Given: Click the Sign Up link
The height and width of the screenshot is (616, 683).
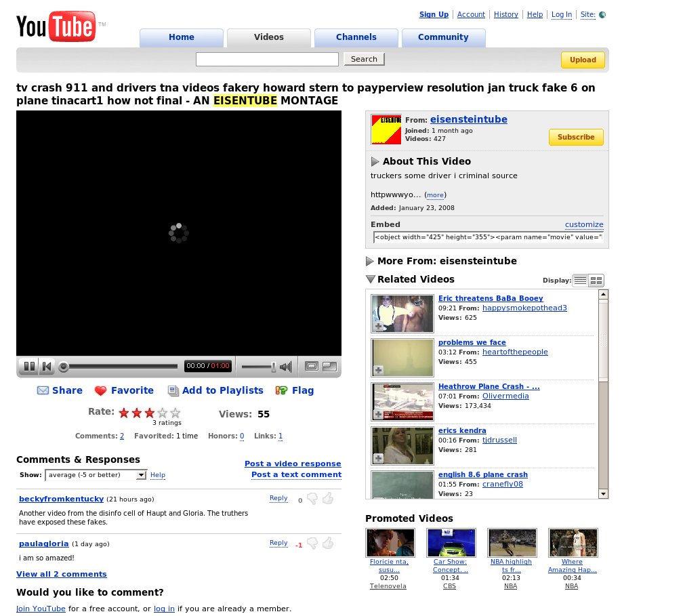Looking at the screenshot, I should (x=434, y=14).
